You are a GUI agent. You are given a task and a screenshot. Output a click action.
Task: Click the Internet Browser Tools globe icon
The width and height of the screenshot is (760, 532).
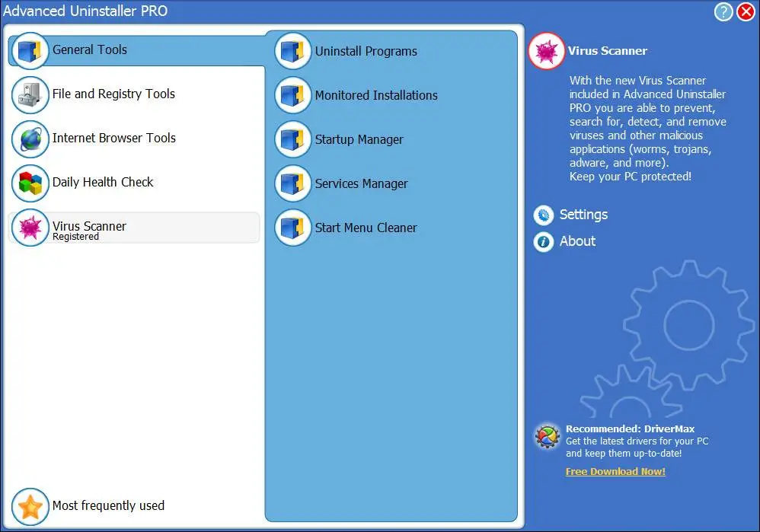(30, 139)
